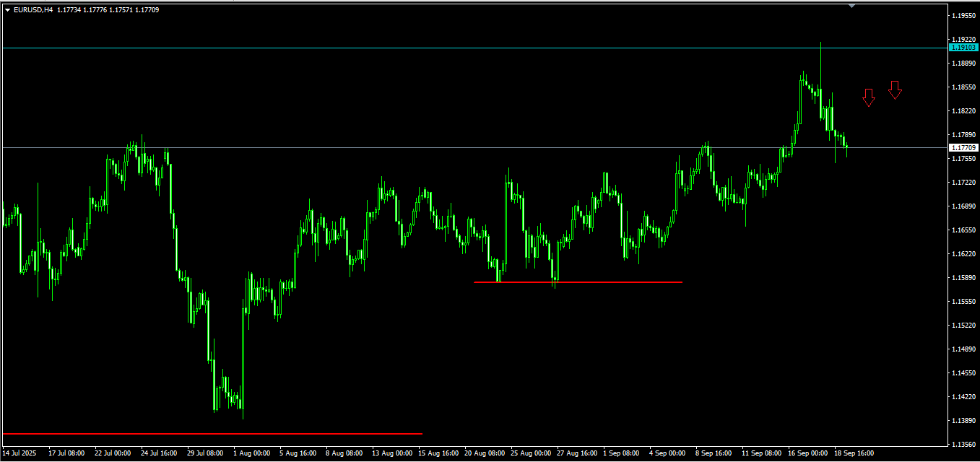Open the chart menu triangle beside EURUSD,H4
Image resolution: width=980 pixels, height=462 pixels.
[x=7, y=10]
